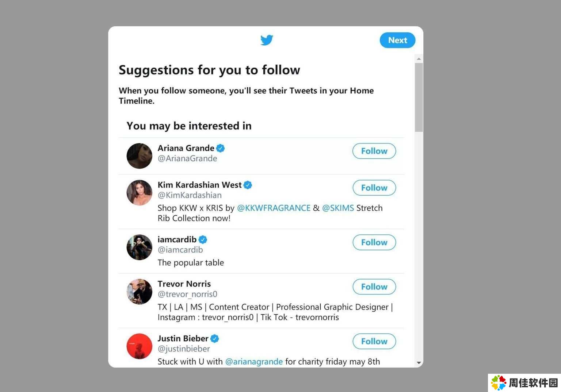Follow Trevor Norris

tap(374, 287)
